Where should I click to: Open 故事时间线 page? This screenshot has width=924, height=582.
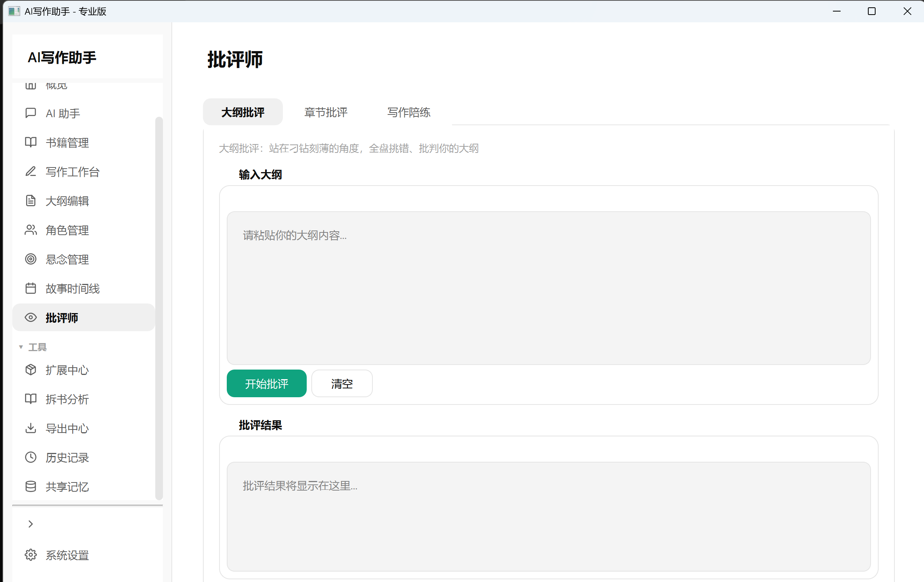[84, 288]
